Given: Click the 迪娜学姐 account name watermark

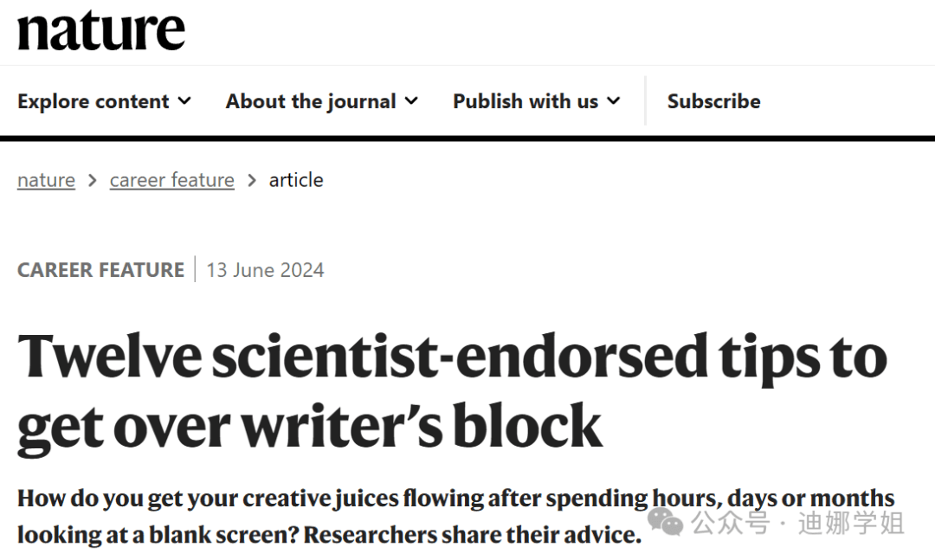Looking at the screenshot, I should (x=852, y=523).
